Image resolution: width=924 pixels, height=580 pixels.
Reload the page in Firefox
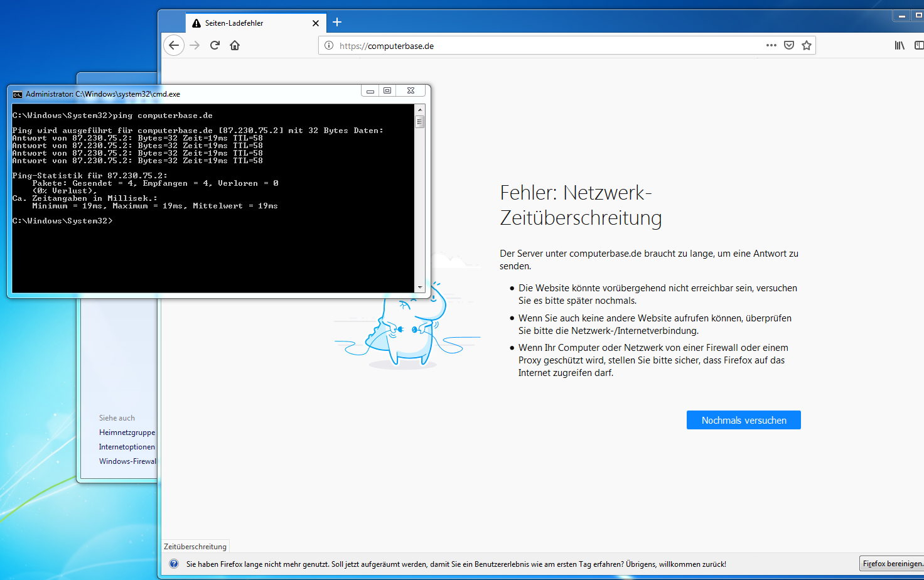click(x=215, y=45)
